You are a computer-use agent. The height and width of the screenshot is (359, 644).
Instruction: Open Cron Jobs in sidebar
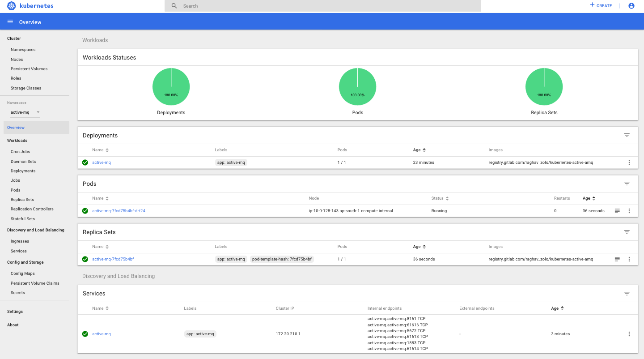click(21, 152)
